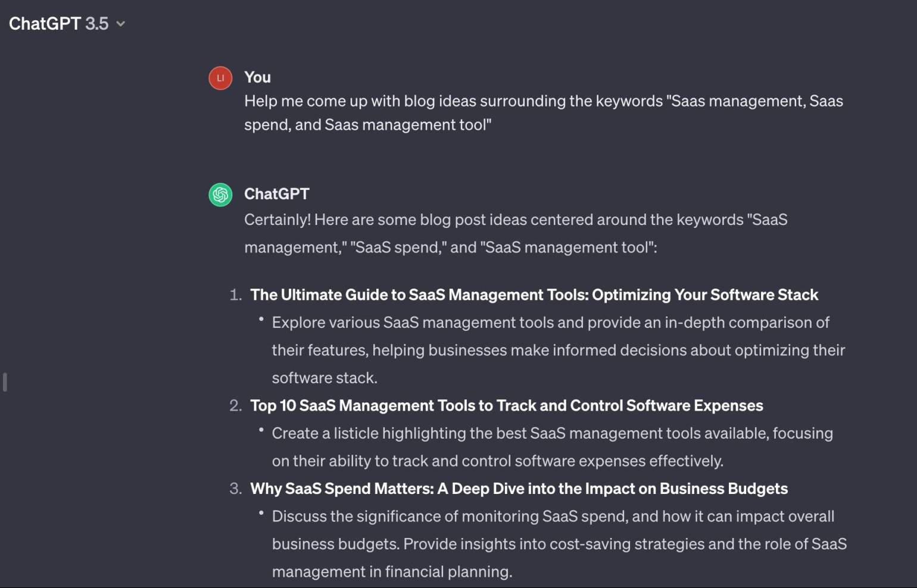Screen dimensions: 917x588
Task: Click heading Why SaaS Spend Matters
Action: (519, 489)
